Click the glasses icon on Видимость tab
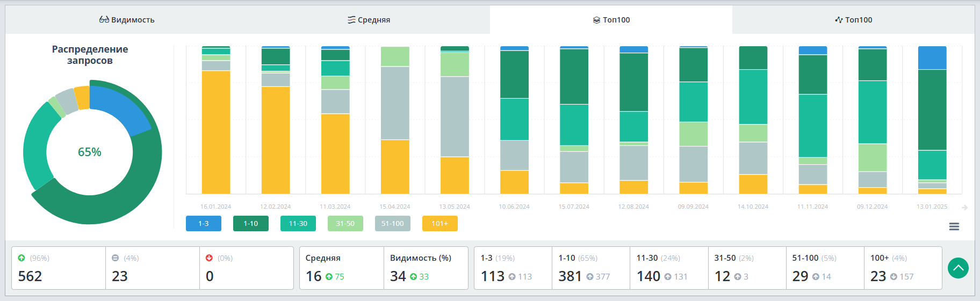The image size is (980, 301). [x=104, y=20]
